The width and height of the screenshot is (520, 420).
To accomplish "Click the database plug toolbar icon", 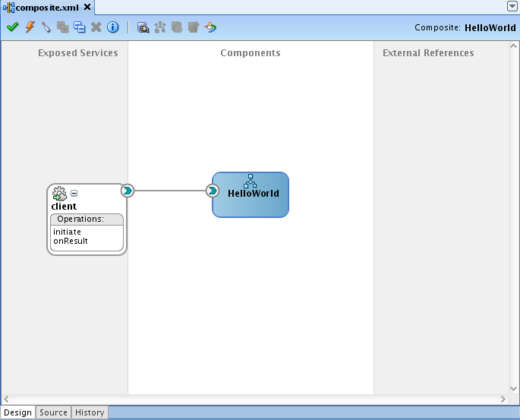I will pos(143,27).
